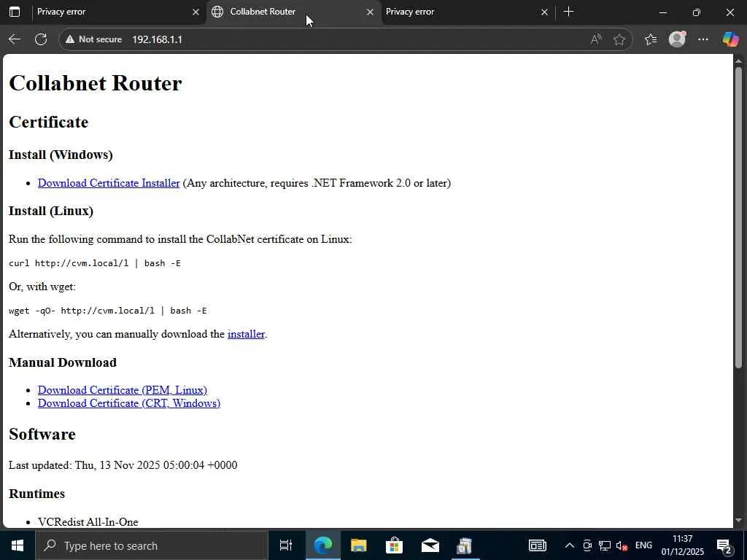Click the curl http://cvm.local/l command text
This screenshot has height=560, width=747.
point(94,262)
